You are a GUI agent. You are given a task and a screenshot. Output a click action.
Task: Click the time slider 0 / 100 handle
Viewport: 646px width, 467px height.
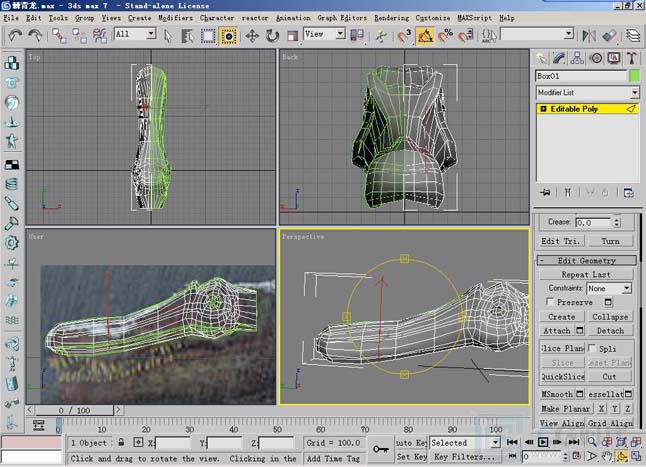click(x=74, y=410)
